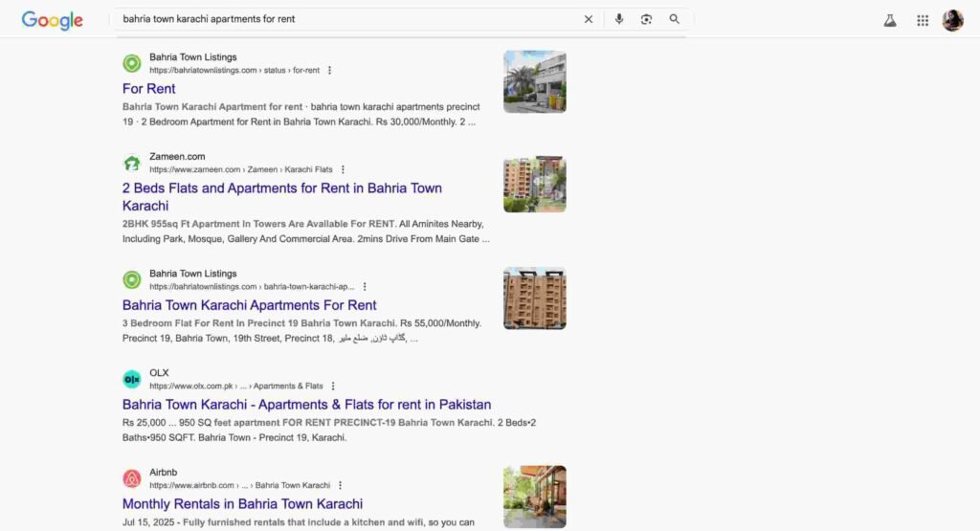Click the magnifying glass search button
The width and height of the screenshot is (980, 531).
(x=675, y=19)
